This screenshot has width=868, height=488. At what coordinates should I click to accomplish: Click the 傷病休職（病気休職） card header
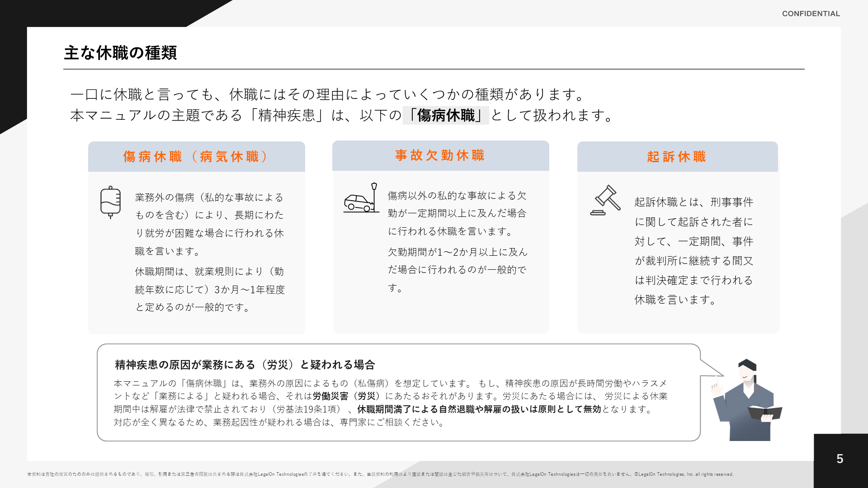(196, 157)
